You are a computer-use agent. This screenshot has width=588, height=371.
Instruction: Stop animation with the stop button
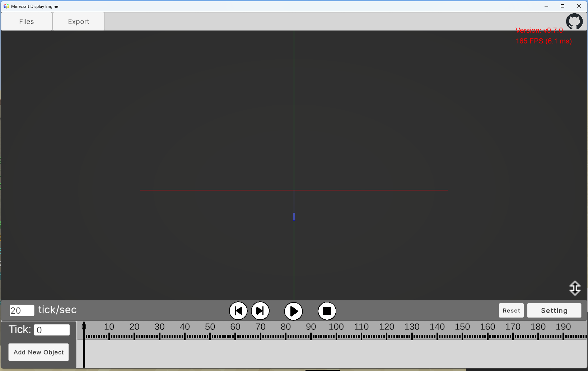[327, 311]
